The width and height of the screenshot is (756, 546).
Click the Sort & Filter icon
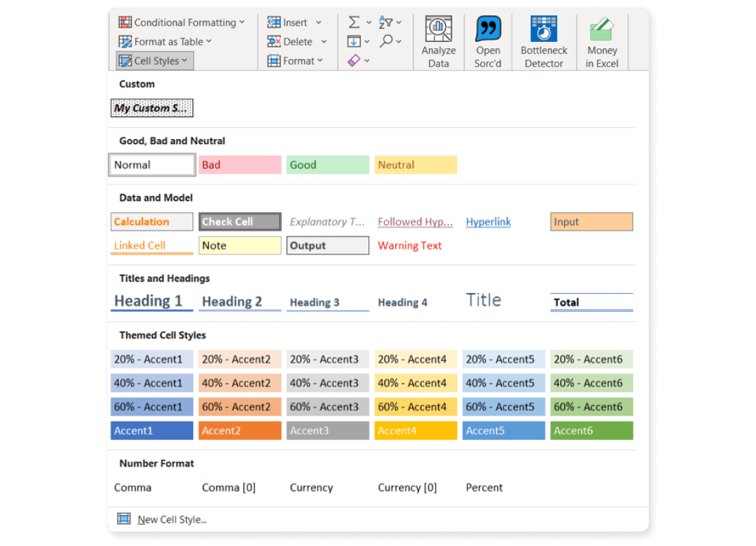[x=386, y=22]
